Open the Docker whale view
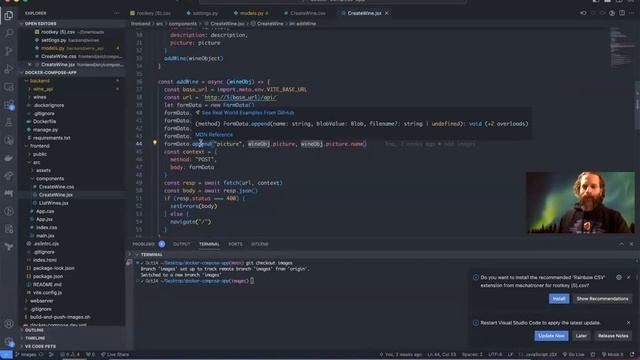Viewport: 640px width, 360px height. [9, 158]
